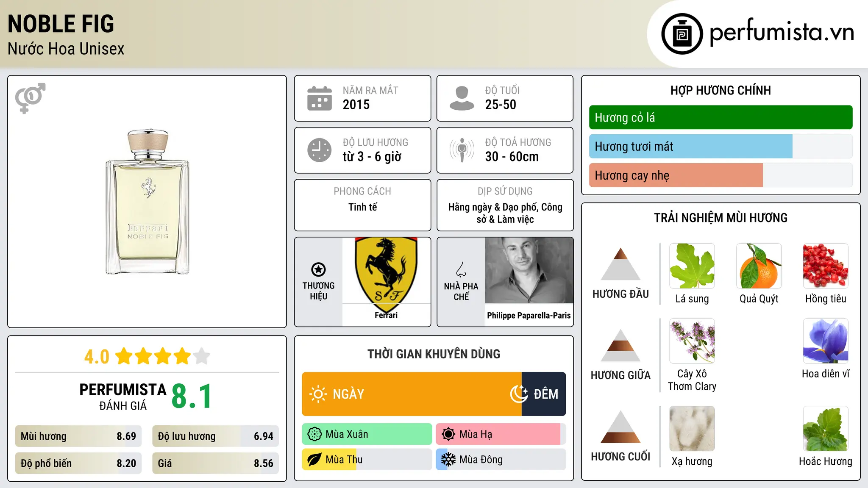Click the Mùa Đông label text

point(481,460)
